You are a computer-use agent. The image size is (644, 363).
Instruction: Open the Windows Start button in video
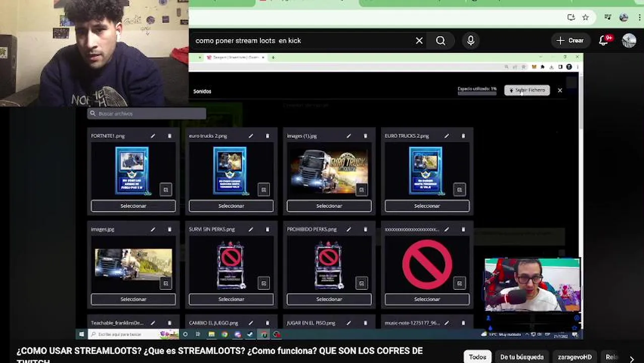point(81,334)
